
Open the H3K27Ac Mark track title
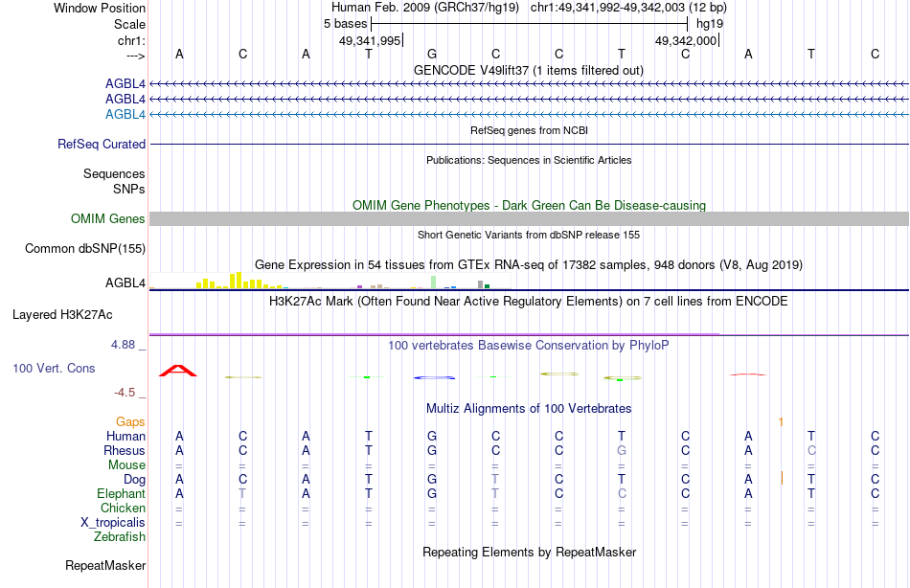529,302
